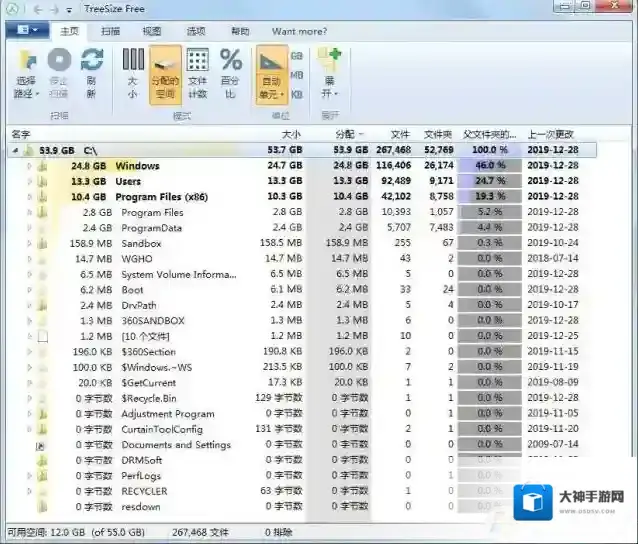Click the back arrow in title bar

click(37, 9)
